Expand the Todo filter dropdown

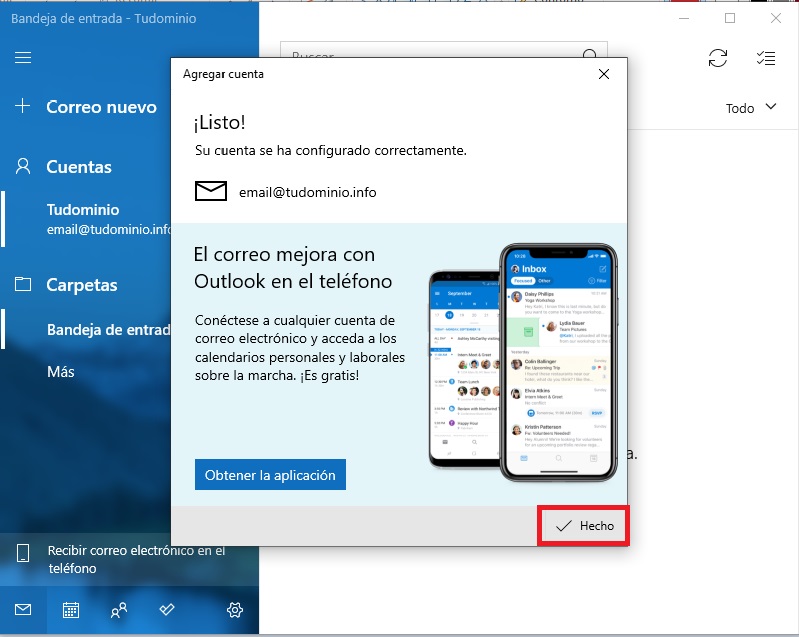751,108
